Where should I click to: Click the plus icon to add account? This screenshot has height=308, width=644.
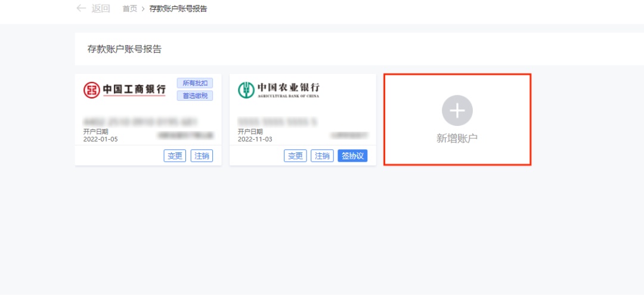pyautogui.click(x=457, y=110)
